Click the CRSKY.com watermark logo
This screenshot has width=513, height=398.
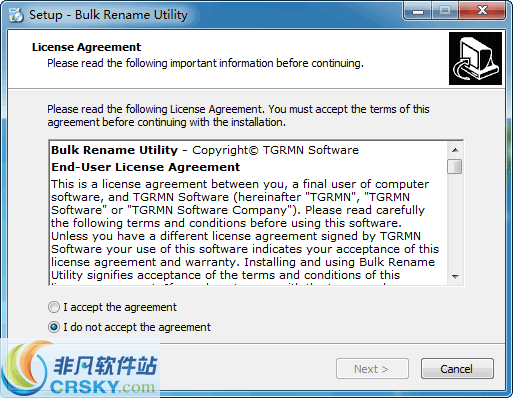[80, 369]
